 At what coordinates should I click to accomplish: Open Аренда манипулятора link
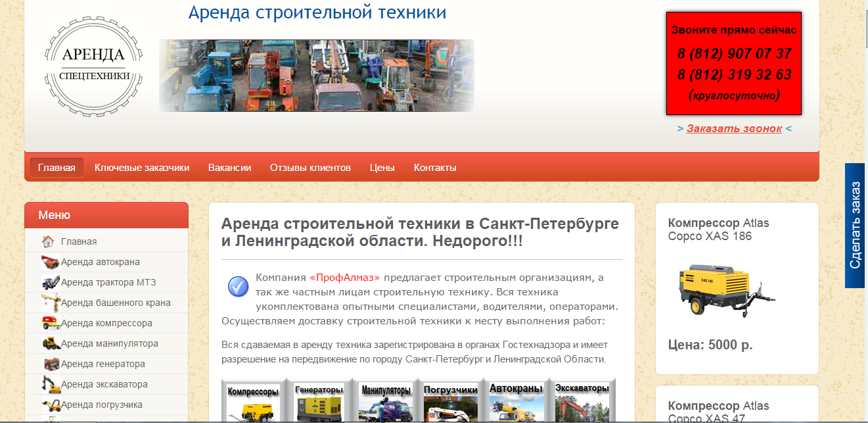point(110,343)
